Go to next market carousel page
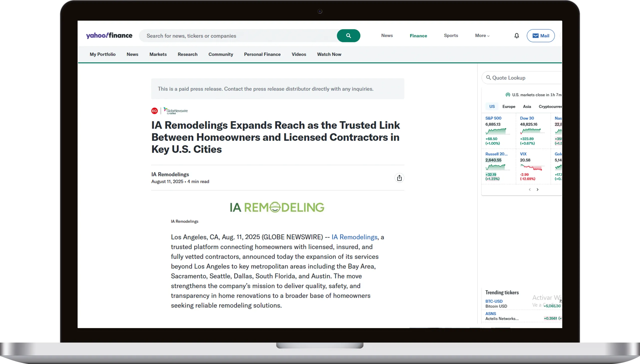Screen dimensions: 640x364 point(537,189)
